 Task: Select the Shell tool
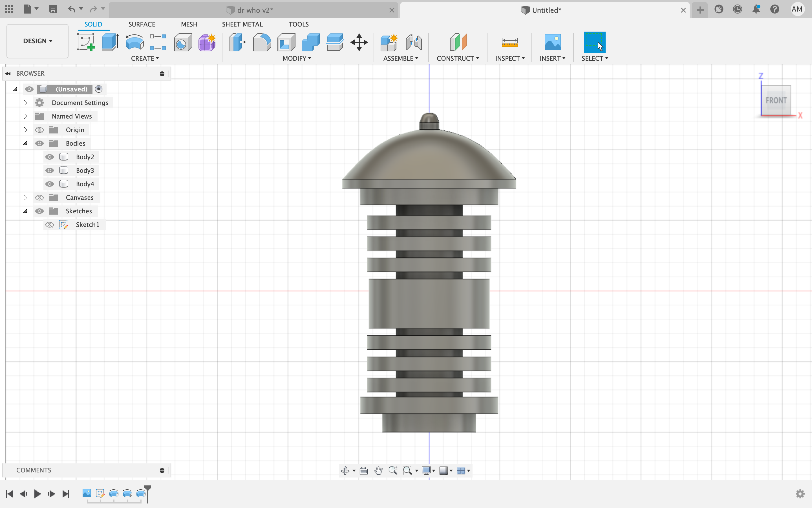click(286, 42)
